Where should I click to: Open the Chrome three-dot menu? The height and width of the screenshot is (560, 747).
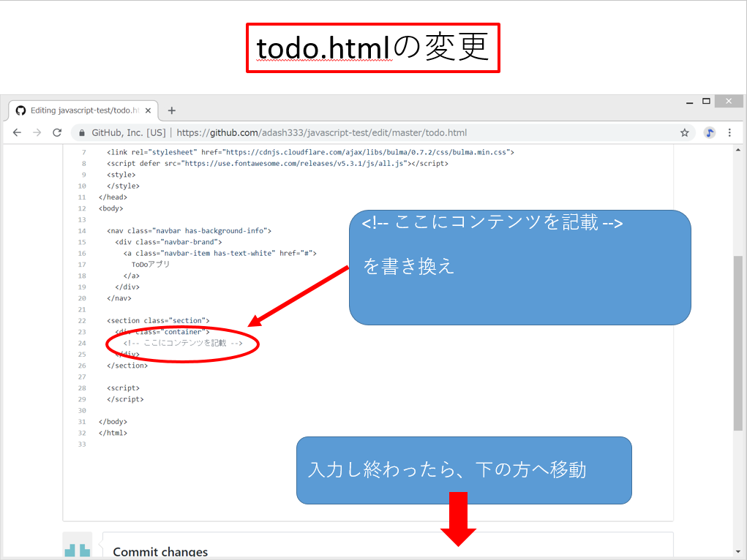[x=729, y=133]
